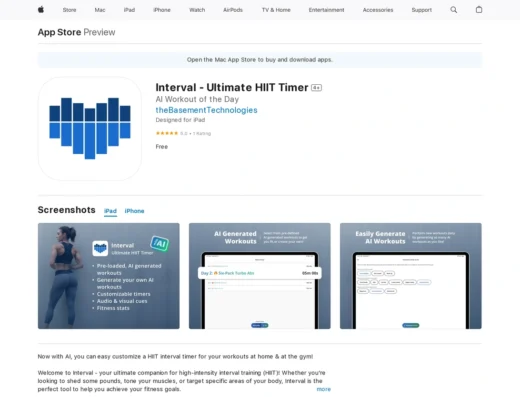Screen dimensions: 520x397
Task: Open the shopping bag icon
Action: 479,10
